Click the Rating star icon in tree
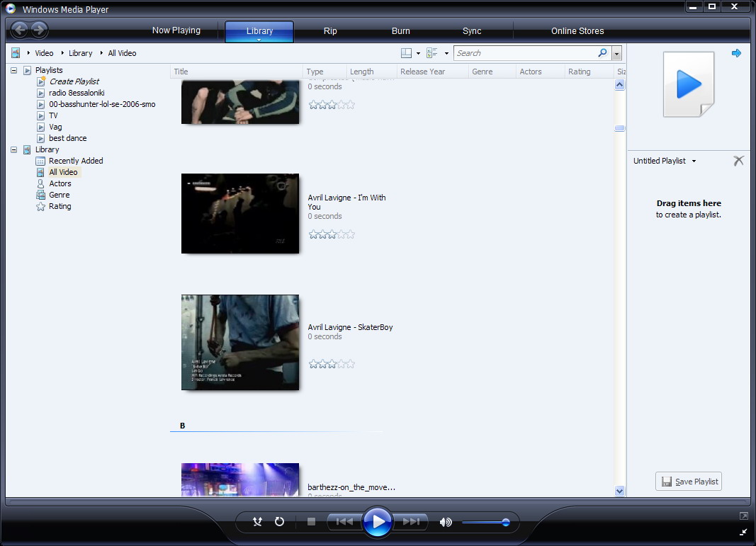This screenshot has width=756, height=546. (x=40, y=206)
